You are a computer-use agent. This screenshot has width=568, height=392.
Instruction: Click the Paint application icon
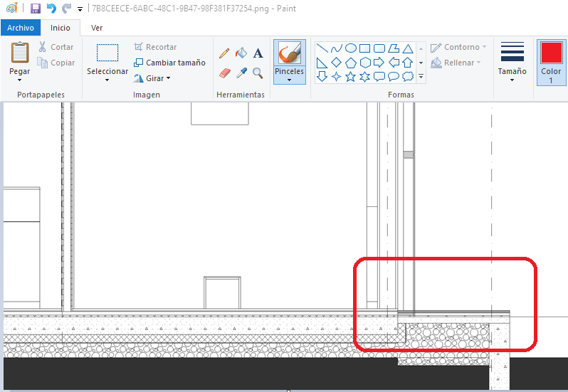coord(12,8)
